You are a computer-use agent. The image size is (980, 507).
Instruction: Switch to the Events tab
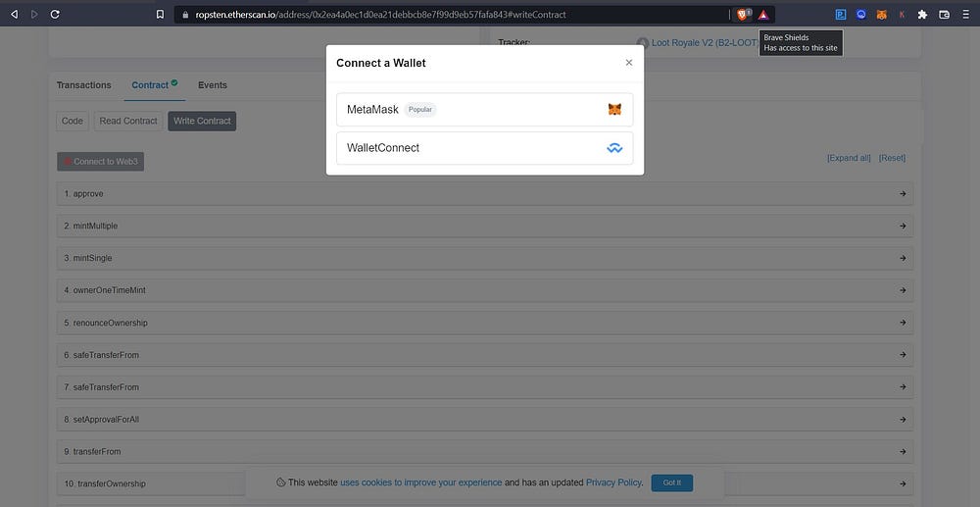click(x=213, y=85)
